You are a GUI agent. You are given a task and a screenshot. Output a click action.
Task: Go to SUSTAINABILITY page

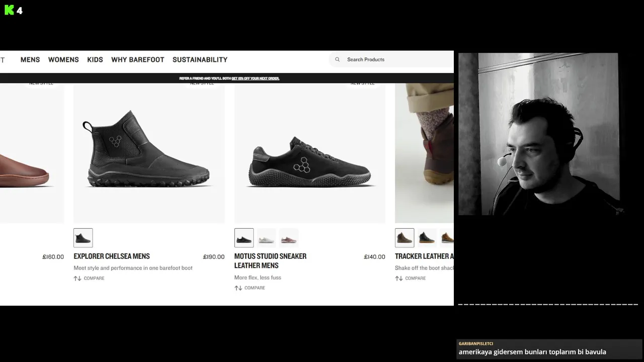click(x=200, y=59)
